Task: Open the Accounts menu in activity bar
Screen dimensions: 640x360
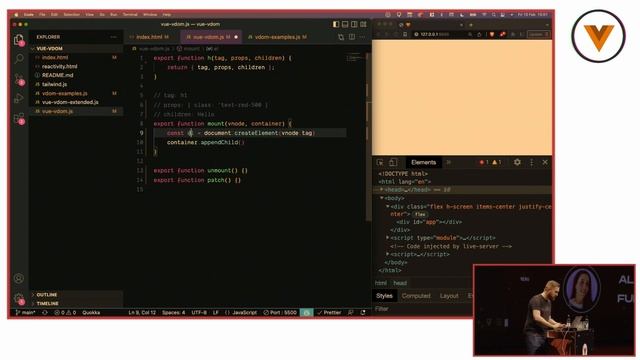Action: (x=19, y=278)
